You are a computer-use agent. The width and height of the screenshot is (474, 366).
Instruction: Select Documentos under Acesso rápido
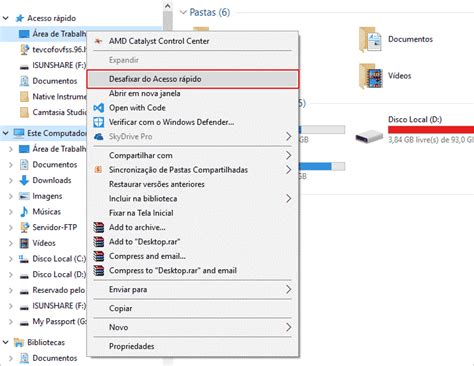[x=55, y=81]
